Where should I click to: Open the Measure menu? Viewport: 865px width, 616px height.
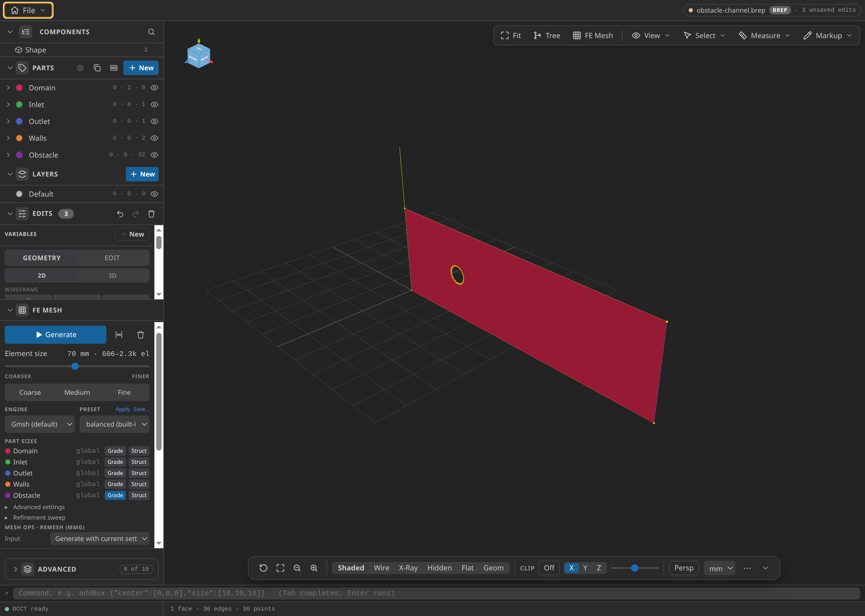[764, 36]
